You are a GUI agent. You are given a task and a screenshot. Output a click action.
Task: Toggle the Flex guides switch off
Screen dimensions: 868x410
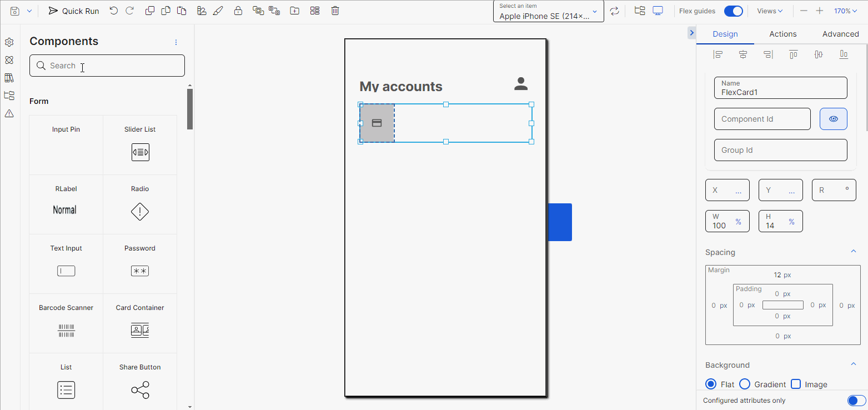[x=734, y=11]
